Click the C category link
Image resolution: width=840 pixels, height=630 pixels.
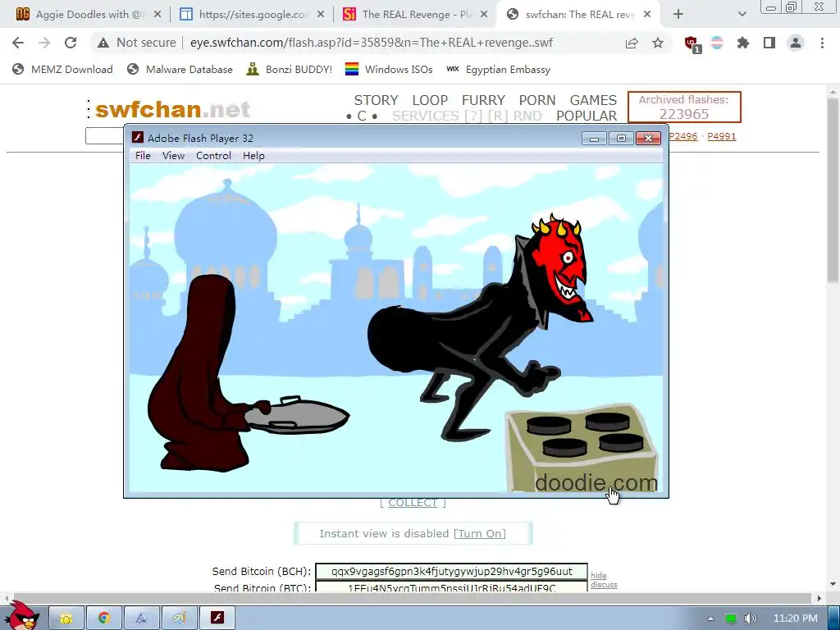[362, 116]
